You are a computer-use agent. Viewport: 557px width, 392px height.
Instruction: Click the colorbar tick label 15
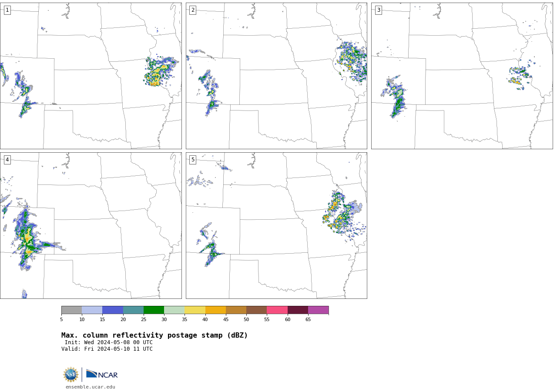[102, 320]
